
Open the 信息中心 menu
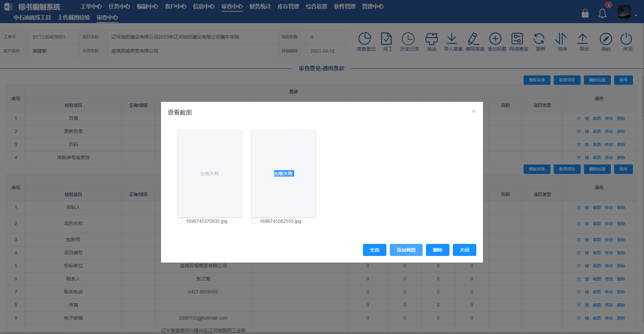pos(204,7)
